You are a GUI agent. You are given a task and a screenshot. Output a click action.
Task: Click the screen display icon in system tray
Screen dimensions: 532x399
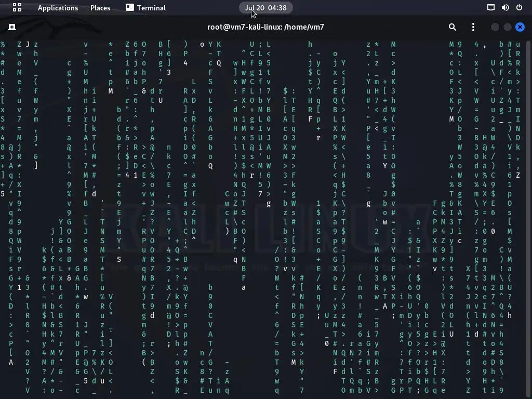(490, 7)
